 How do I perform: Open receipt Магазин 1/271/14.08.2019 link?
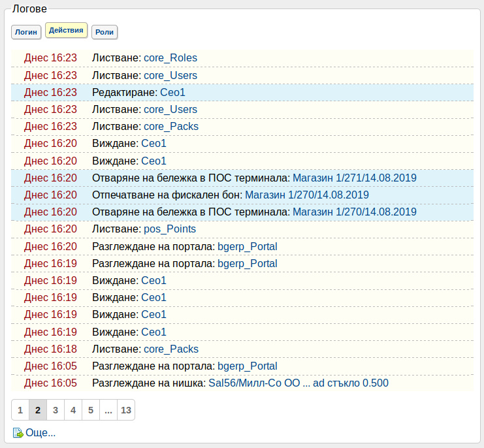(355, 178)
